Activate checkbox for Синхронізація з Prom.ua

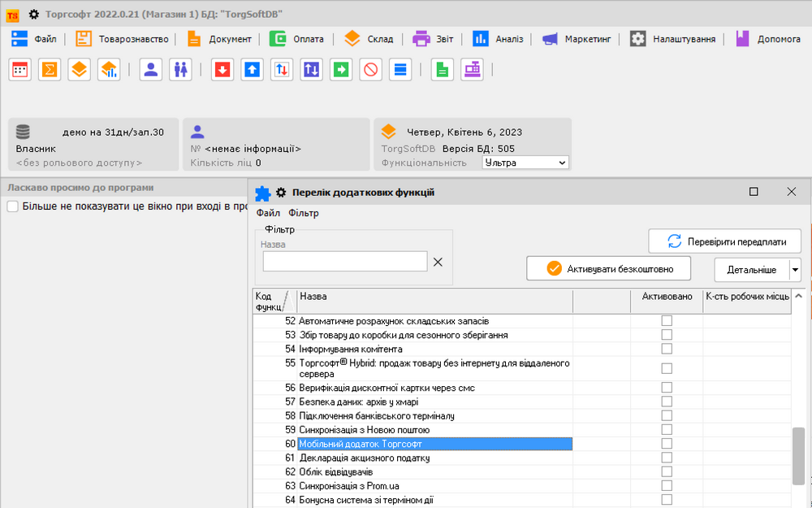click(x=667, y=486)
